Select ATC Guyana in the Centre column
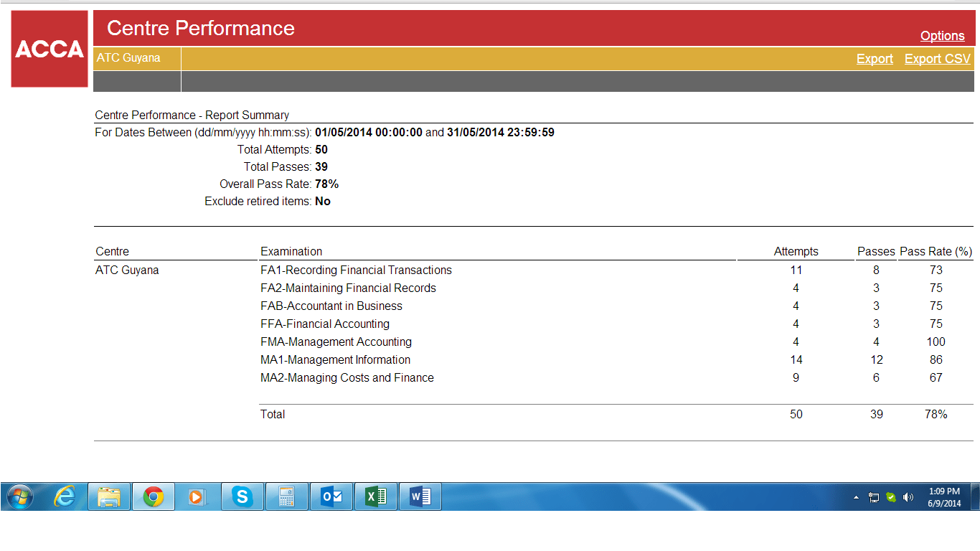The width and height of the screenshot is (980, 551). tap(127, 270)
